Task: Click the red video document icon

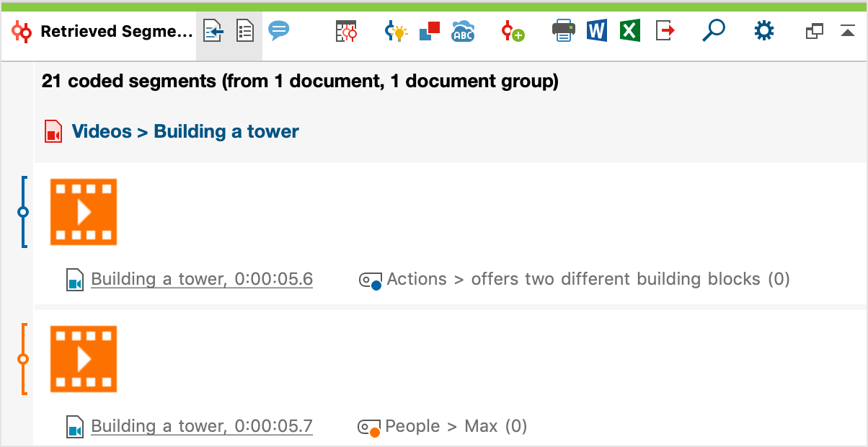Action: [53, 132]
